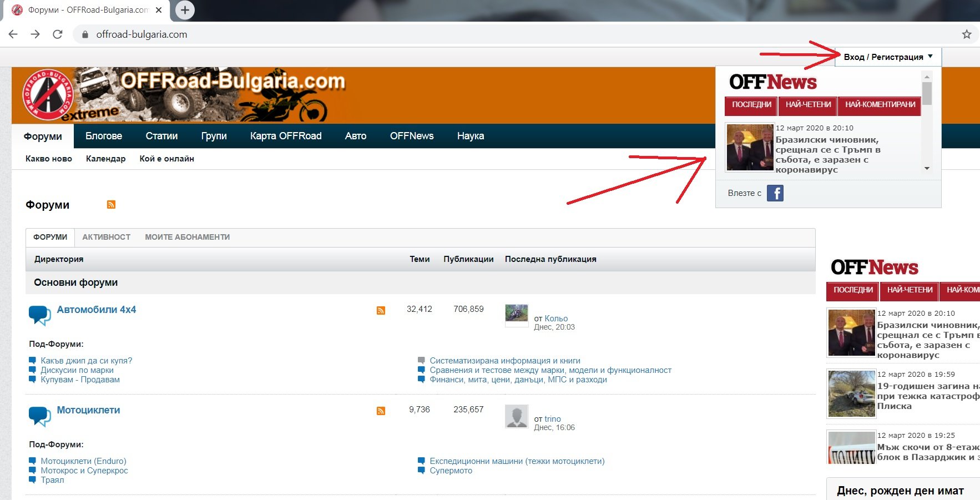Click the Мотоциклети forum bubble icon
Screen dimensions: 980x500
[39, 416]
